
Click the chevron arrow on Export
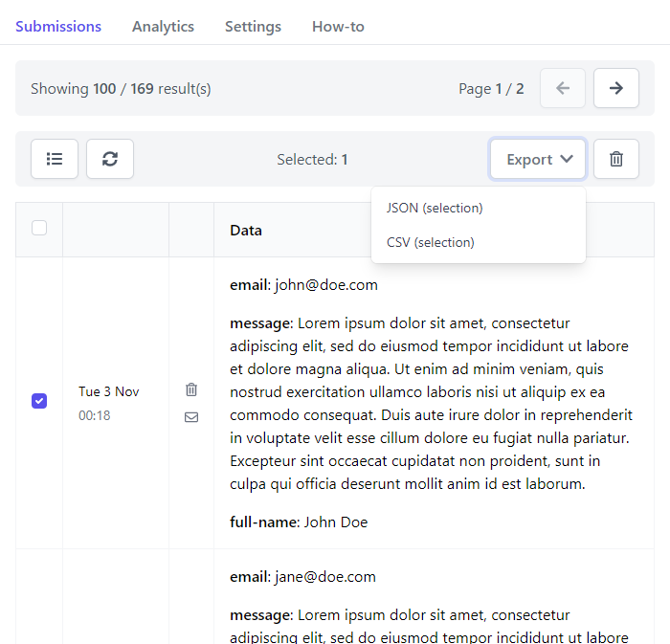point(567,159)
